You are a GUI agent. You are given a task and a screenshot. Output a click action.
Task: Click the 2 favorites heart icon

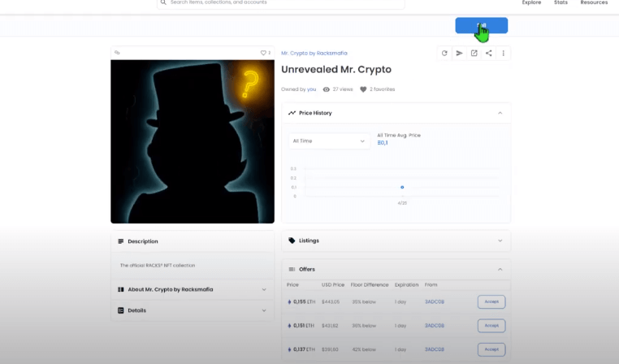pos(363,89)
